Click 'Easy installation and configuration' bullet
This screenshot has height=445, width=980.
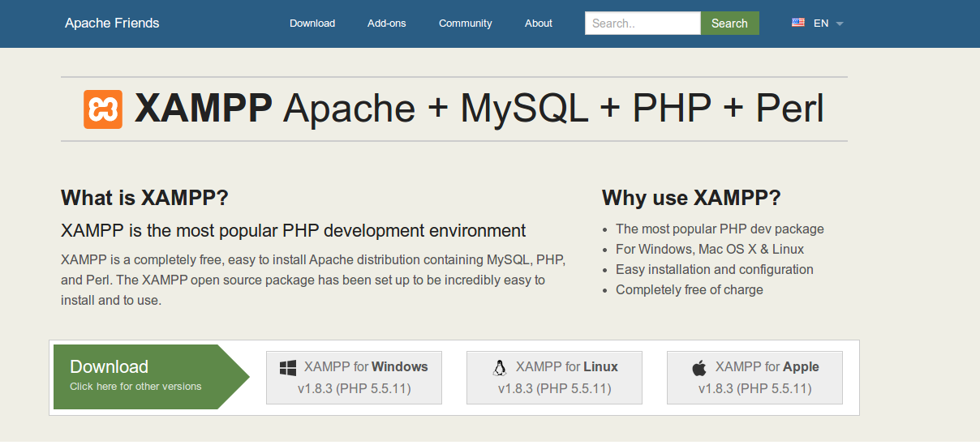[715, 270]
